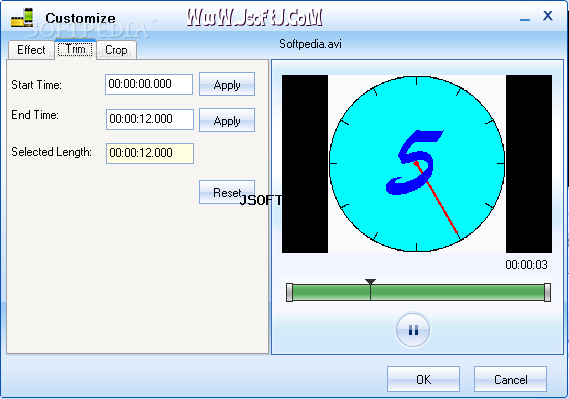Screen dimensions: 569x399
Task: Open the Crop tab
Action: [116, 50]
